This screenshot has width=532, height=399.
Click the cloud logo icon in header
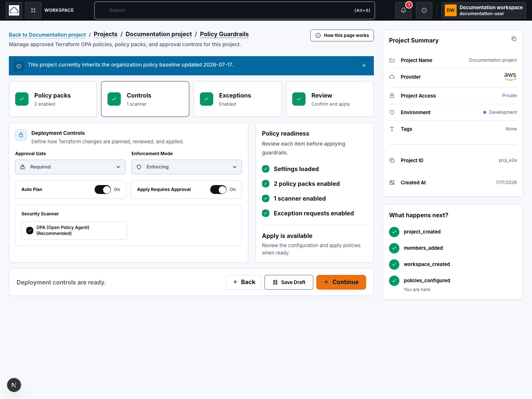click(14, 10)
